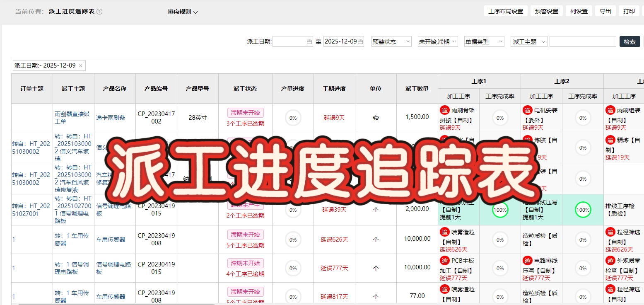Click 滞期未开始 tag in 10,000.00 延误626天 row
Viewport: 644px width, 305px height.
coord(245,235)
